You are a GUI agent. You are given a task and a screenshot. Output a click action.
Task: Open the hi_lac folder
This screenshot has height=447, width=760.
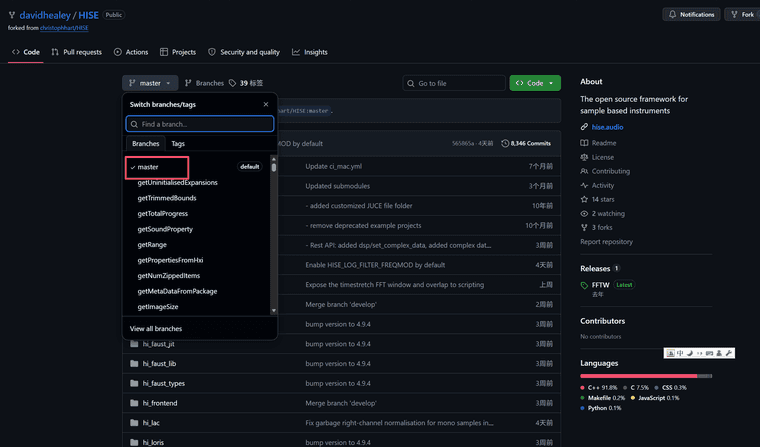(x=151, y=423)
